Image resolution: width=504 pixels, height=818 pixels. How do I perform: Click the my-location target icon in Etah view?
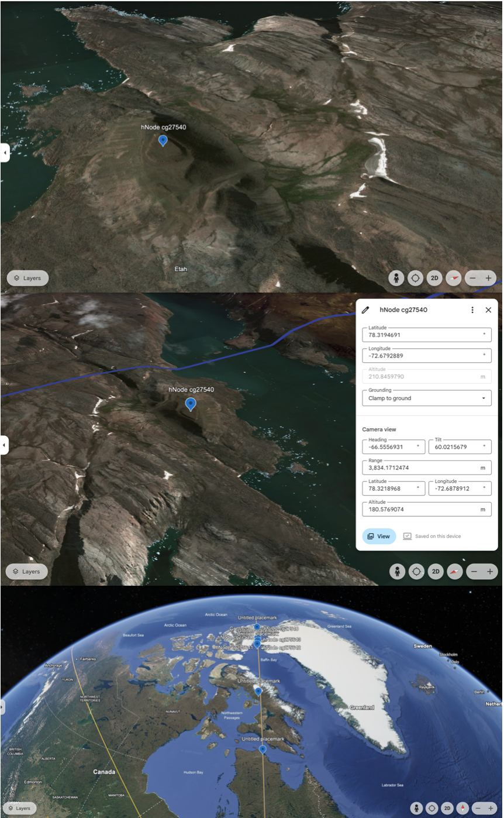415,278
